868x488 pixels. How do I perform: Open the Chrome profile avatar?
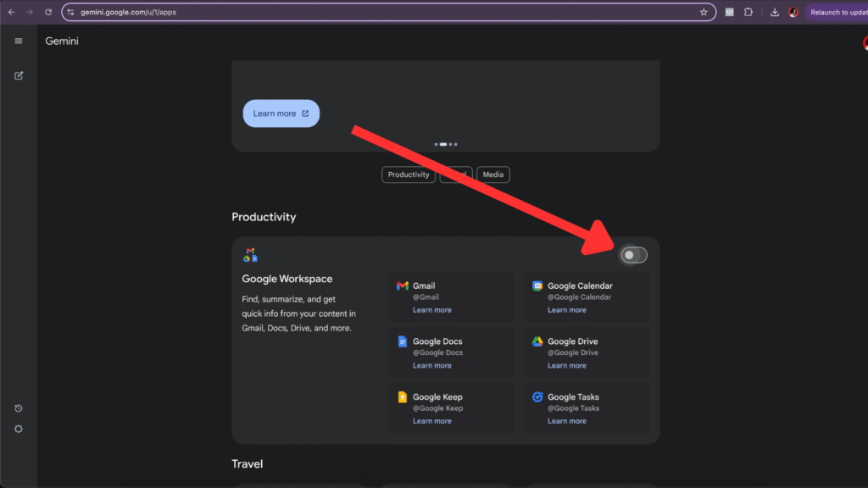point(793,12)
